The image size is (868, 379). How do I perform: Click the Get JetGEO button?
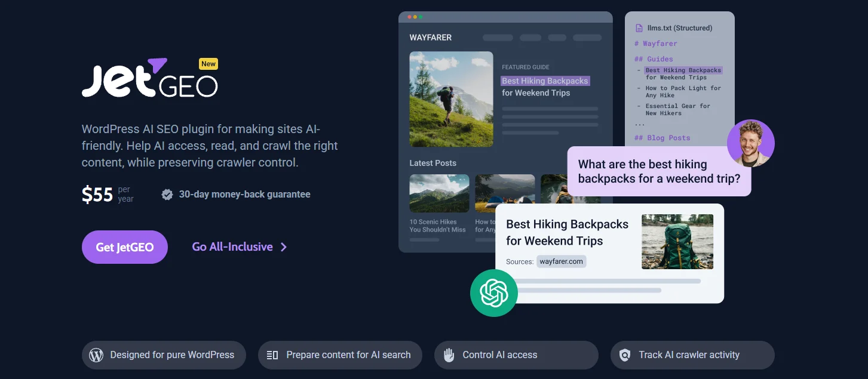[x=125, y=247]
